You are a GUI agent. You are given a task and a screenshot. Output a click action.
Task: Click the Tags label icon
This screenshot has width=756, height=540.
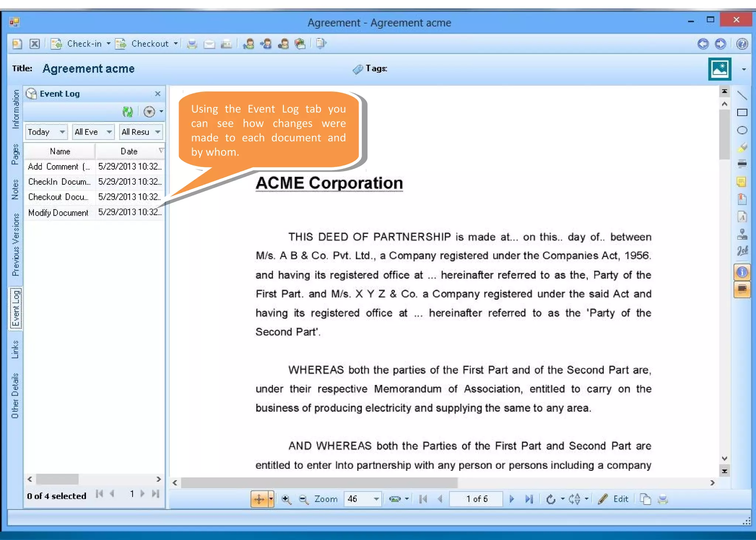(x=357, y=69)
